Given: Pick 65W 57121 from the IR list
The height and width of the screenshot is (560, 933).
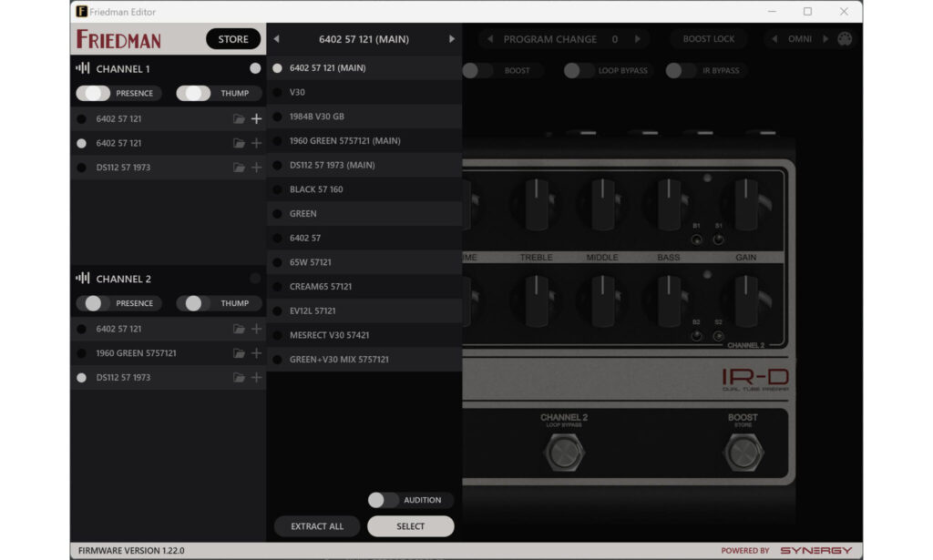Looking at the screenshot, I should click(364, 262).
